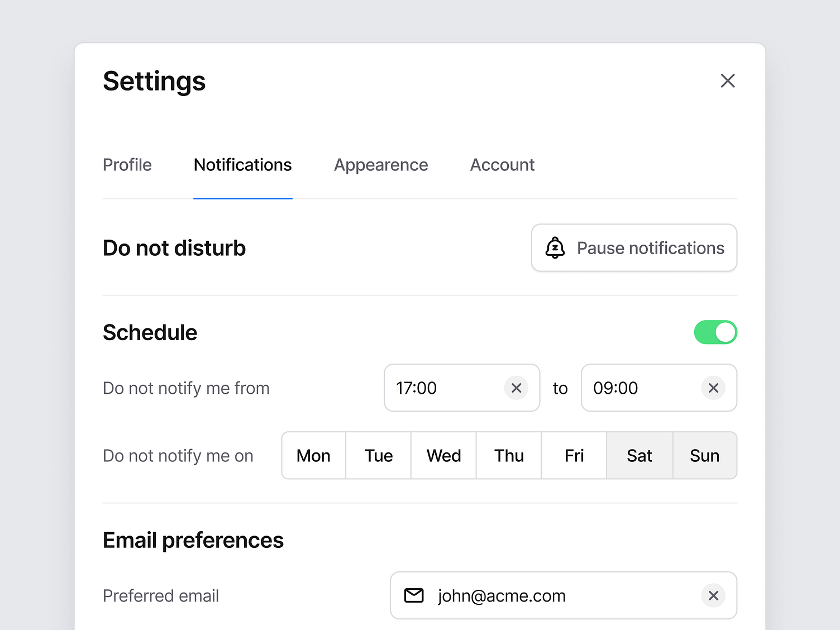
Task: Select the Notifications tab
Action: 242,165
